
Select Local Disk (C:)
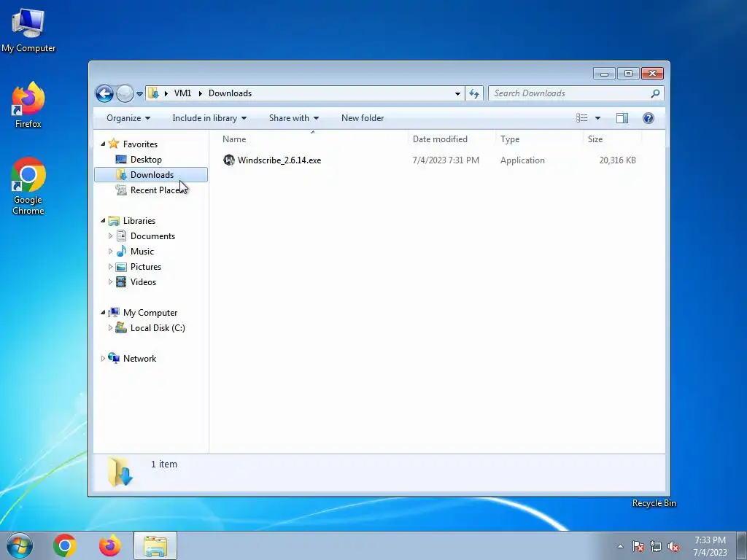158,327
